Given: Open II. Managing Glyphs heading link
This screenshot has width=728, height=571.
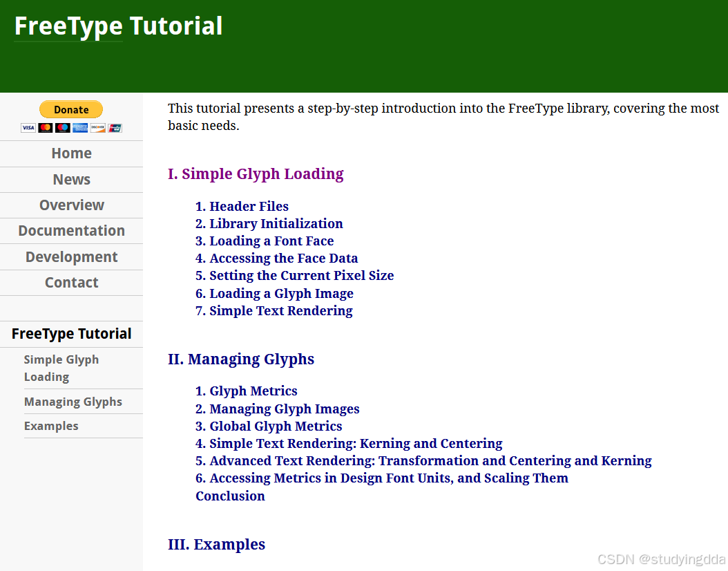Looking at the screenshot, I should [241, 359].
